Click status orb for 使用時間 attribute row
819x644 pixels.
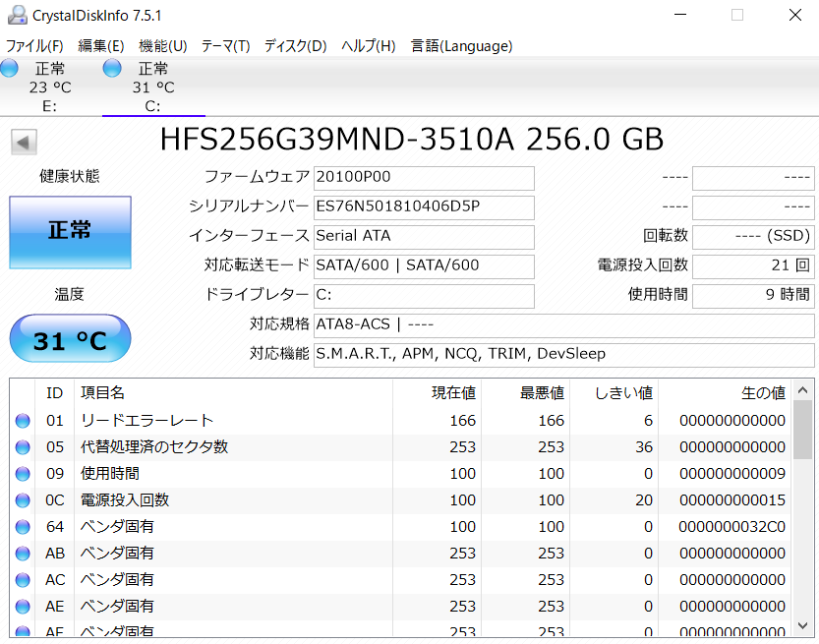pyautogui.click(x=23, y=474)
